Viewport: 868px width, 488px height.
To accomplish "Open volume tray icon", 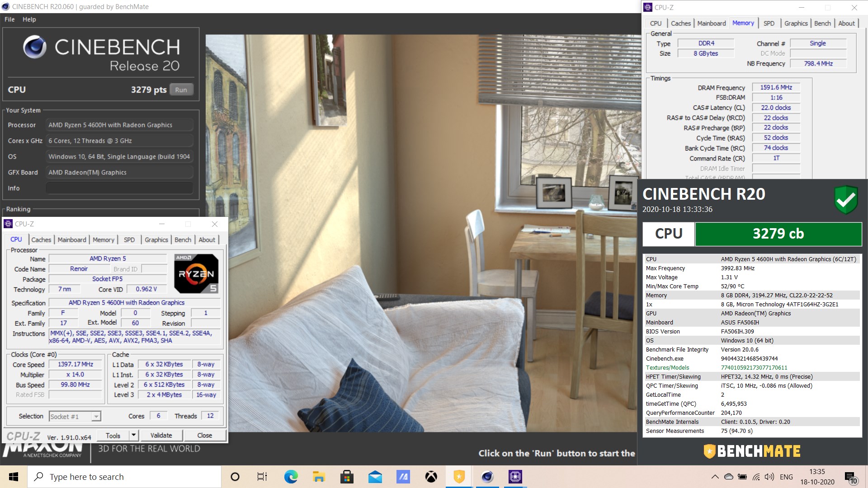I will point(769,477).
